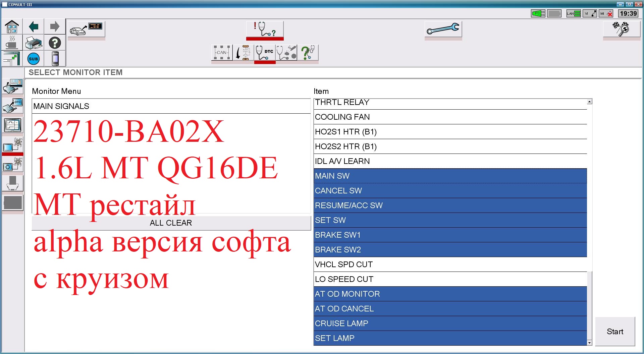Image resolution: width=644 pixels, height=354 pixels.
Task: Click the green Back arrow
Action: pos(34,26)
